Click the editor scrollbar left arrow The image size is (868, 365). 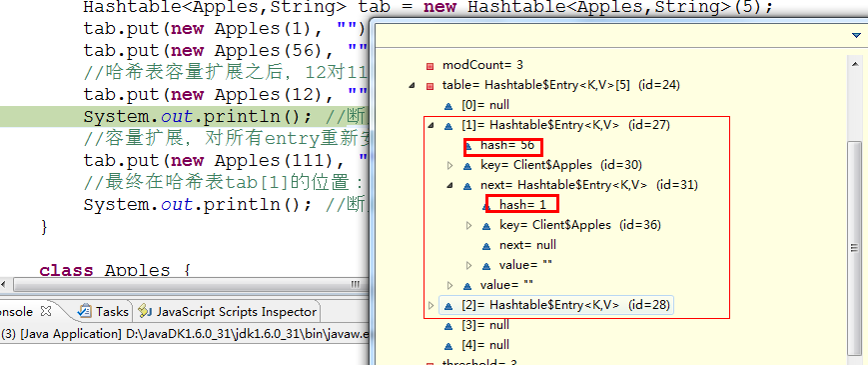click(4, 284)
